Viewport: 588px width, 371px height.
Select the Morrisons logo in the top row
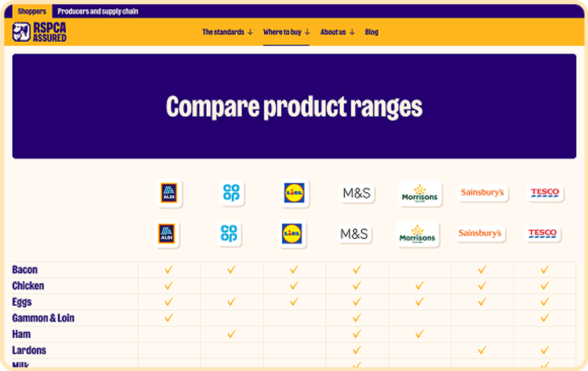point(419,193)
